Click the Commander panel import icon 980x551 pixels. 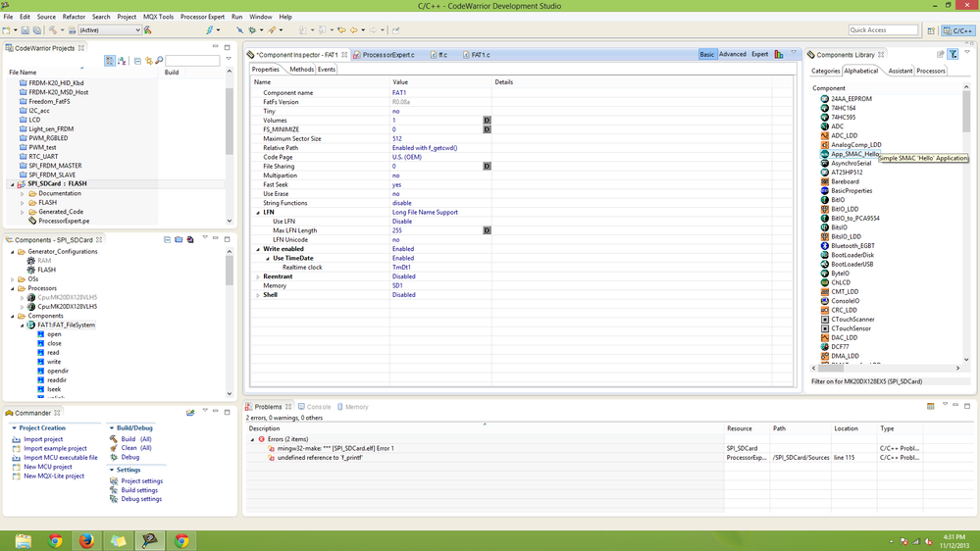[x=190, y=413]
